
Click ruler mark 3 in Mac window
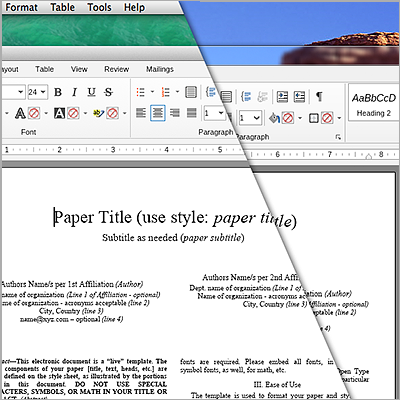click(113, 150)
